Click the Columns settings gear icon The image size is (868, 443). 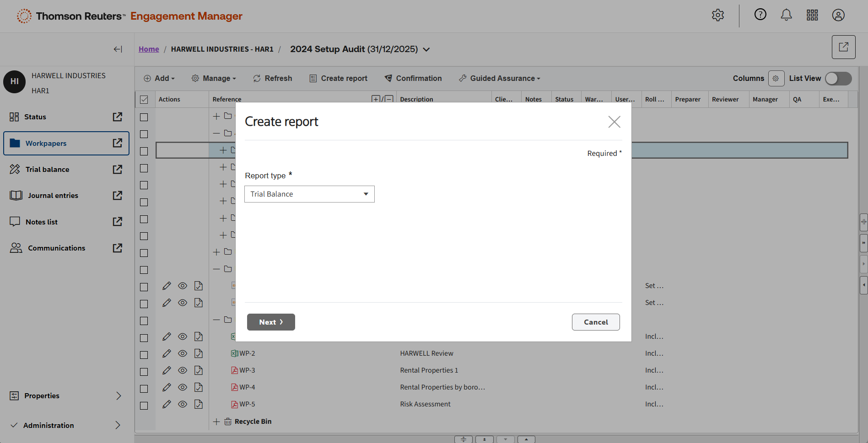point(776,79)
